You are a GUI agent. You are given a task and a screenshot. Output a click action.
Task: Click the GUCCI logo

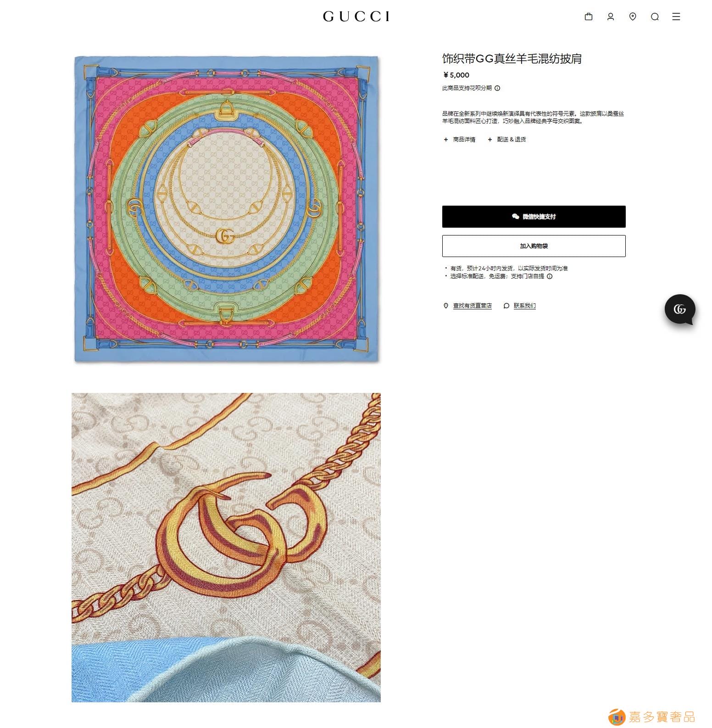point(356,17)
